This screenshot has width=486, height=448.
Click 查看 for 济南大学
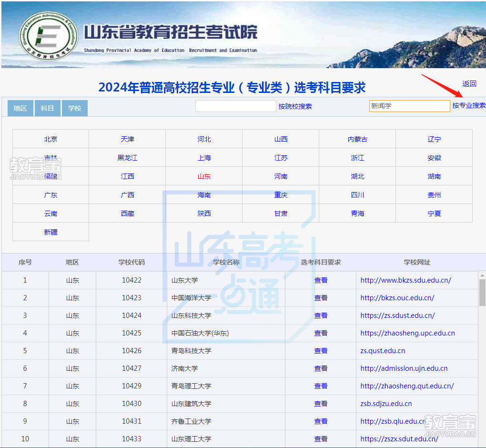tap(321, 368)
